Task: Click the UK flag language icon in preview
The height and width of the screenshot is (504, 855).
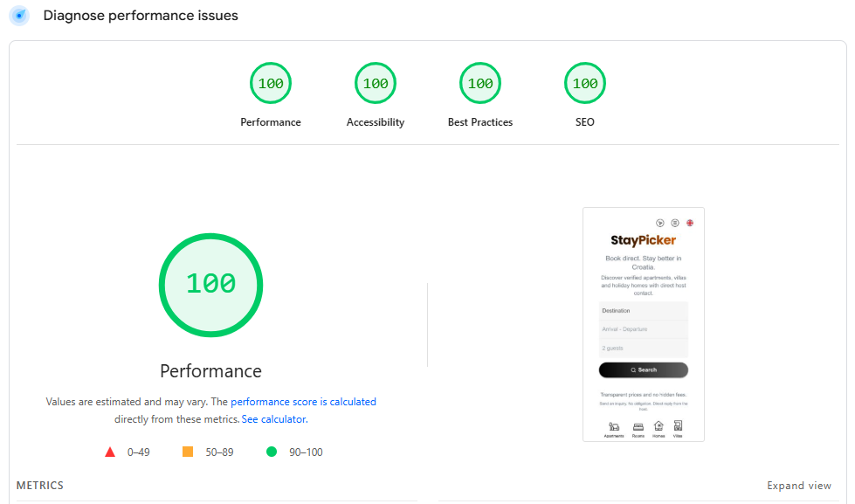Action: point(690,223)
